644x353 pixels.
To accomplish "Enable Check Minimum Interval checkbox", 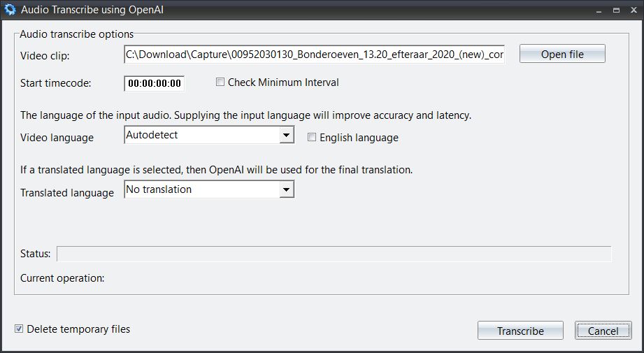I will coord(220,82).
